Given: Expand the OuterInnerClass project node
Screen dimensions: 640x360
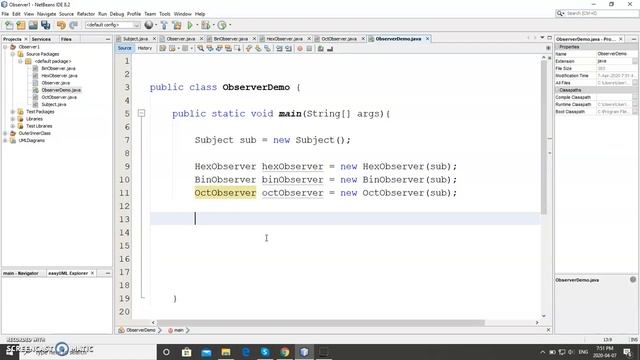Looking at the screenshot, I should pyautogui.click(x=5, y=133).
